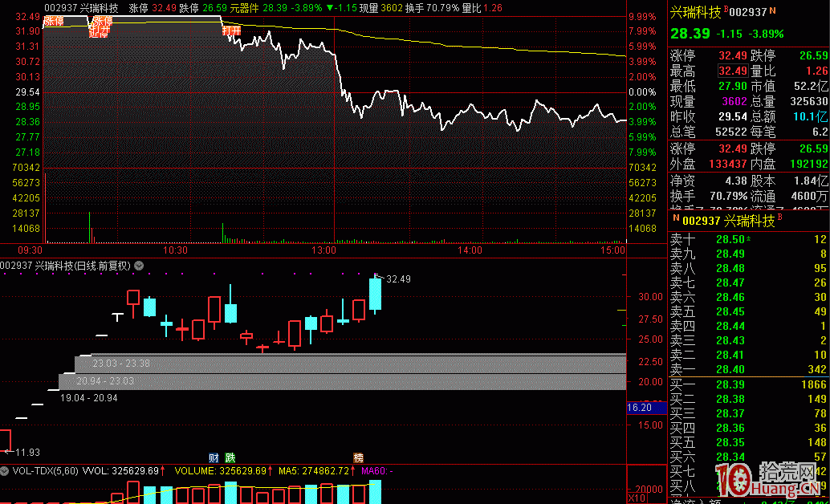This screenshot has width=830, height=504.
Task: Click the 兴瑞科技 stock name in top-right header
Action: [696, 13]
